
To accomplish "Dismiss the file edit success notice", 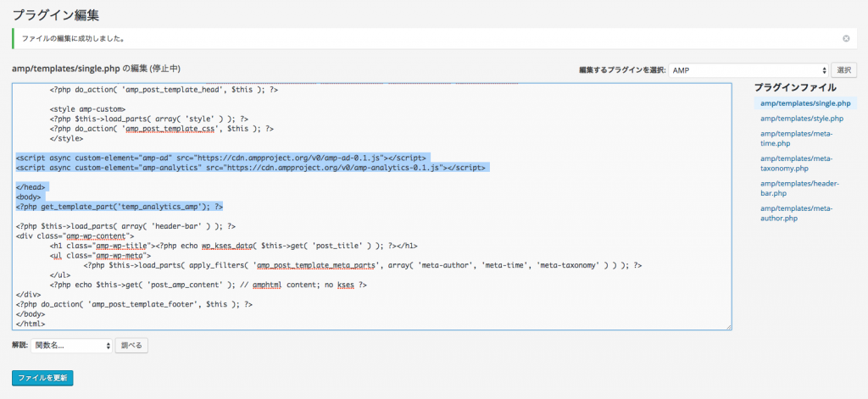I will [x=846, y=39].
